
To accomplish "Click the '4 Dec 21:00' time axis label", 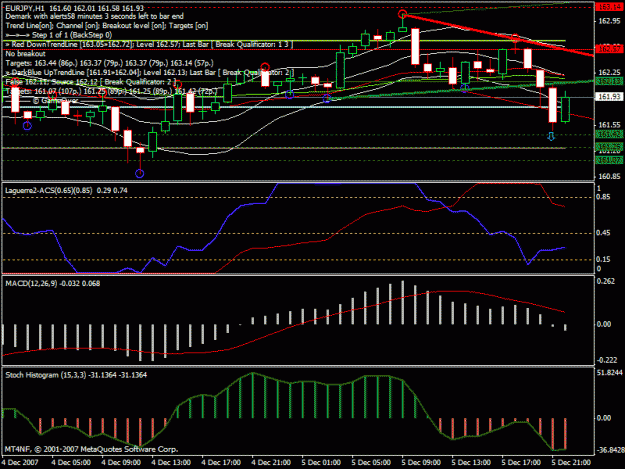I will click(271, 463).
